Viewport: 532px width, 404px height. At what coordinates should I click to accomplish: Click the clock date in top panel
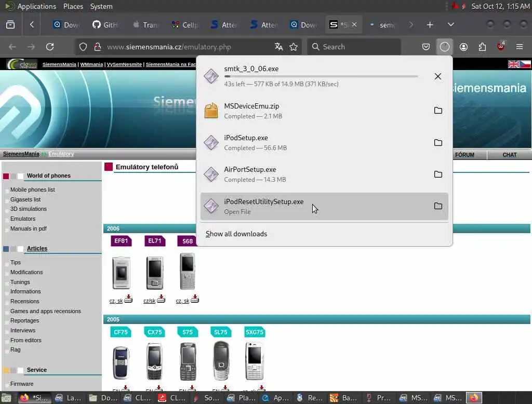click(x=500, y=6)
